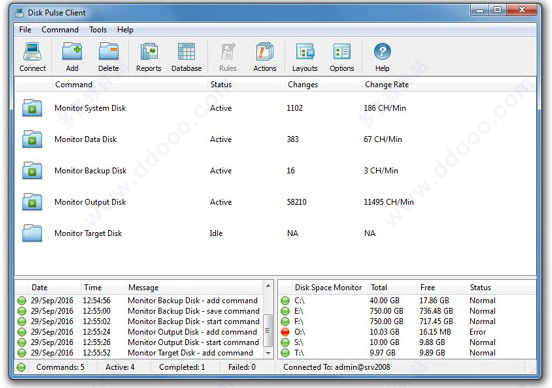Sort by the Changes column header

[x=323, y=85]
